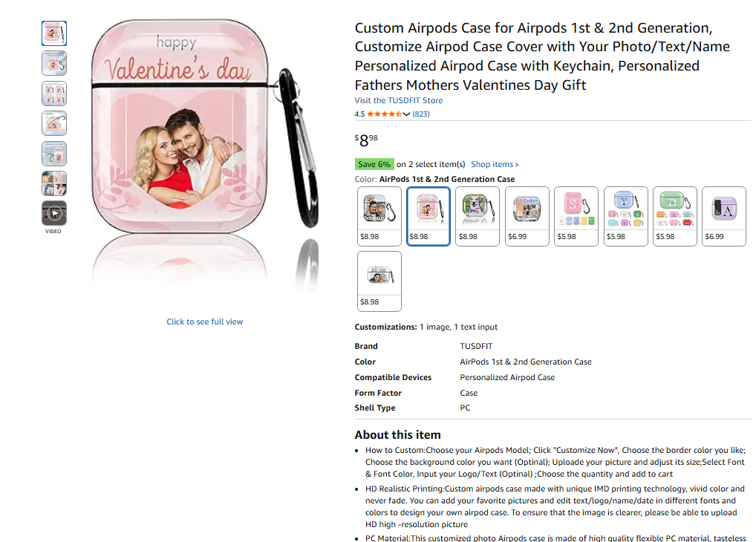Play the product video thumbnail
Image resolution: width=756 pixels, height=542 pixels.
coord(54,214)
